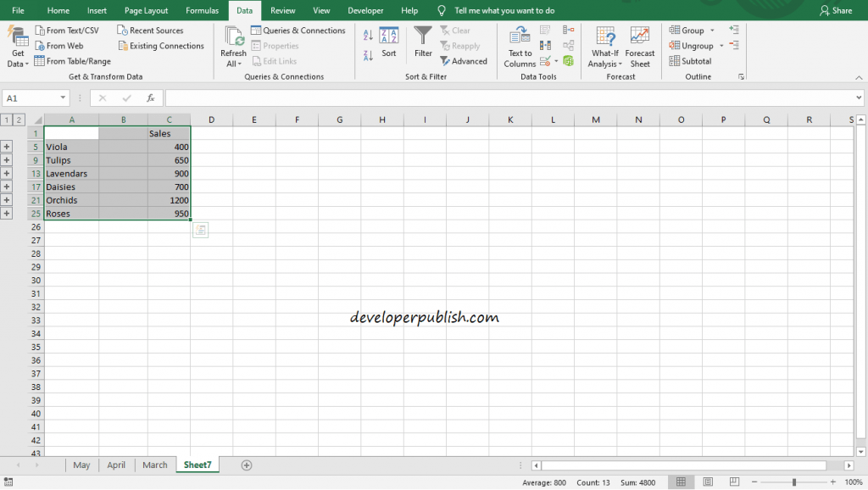Click the Queries & Connections button

[x=298, y=30]
